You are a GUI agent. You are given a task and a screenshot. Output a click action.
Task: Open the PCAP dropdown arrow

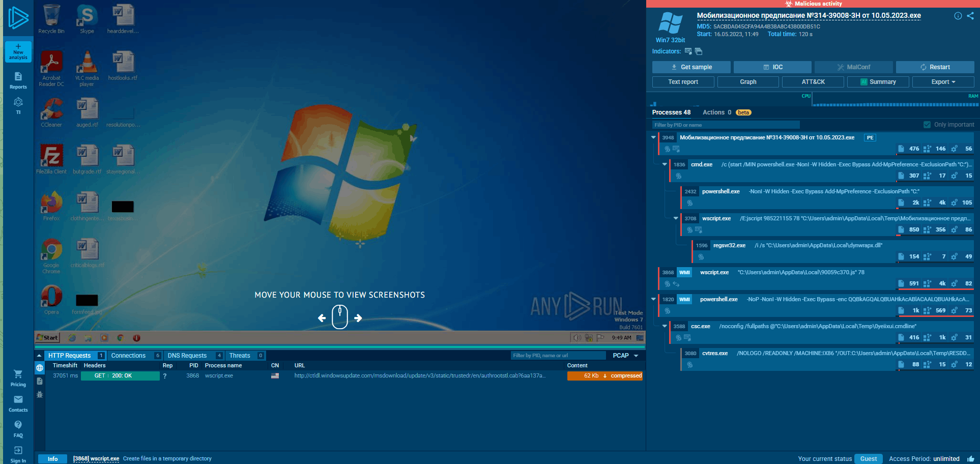(x=636, y=356)
